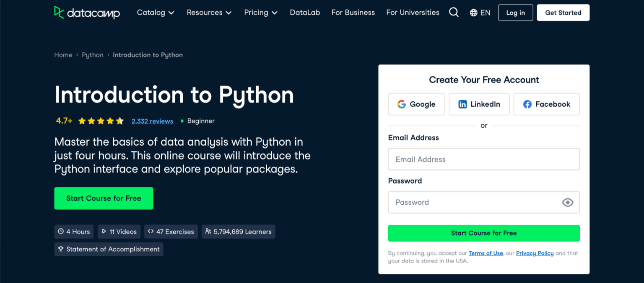Open the search icon in the navbar
The image size is (644, 283).
coord(454,12)
